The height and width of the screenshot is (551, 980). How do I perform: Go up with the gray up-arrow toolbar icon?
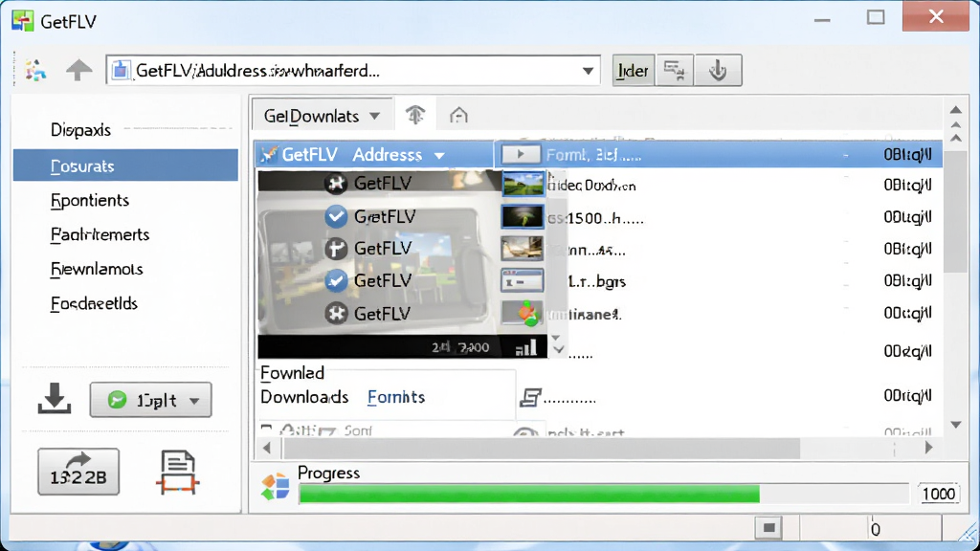78,70
